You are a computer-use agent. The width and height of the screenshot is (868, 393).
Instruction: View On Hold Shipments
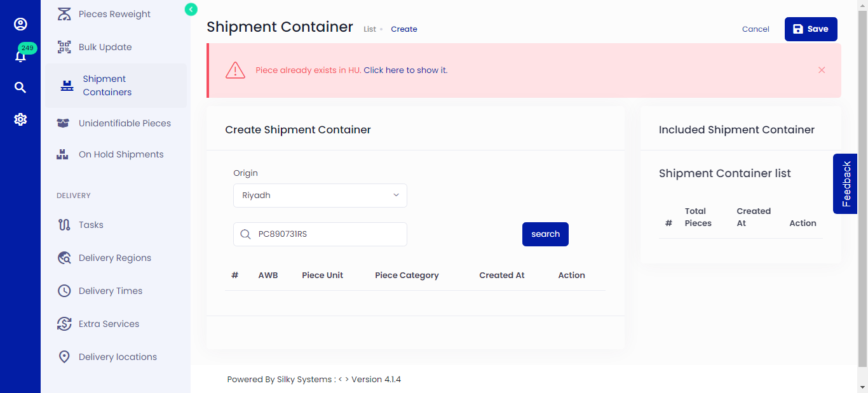coord(63,154)
